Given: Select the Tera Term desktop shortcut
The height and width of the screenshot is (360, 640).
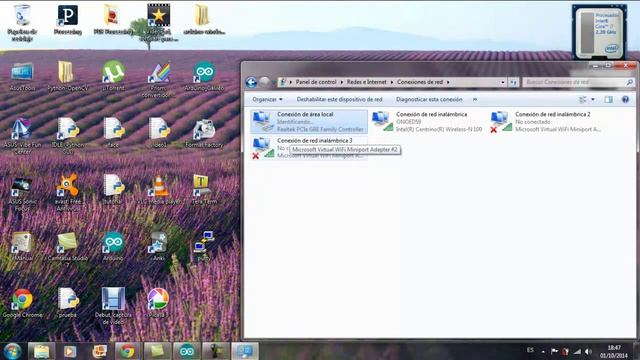Looking at the screenshot, I should pos(204,190).
